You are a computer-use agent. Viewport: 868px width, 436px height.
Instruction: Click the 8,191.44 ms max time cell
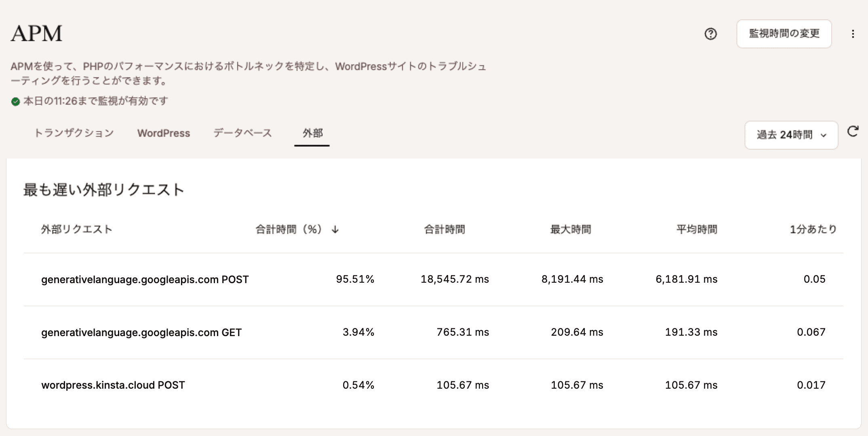point(572,279)
